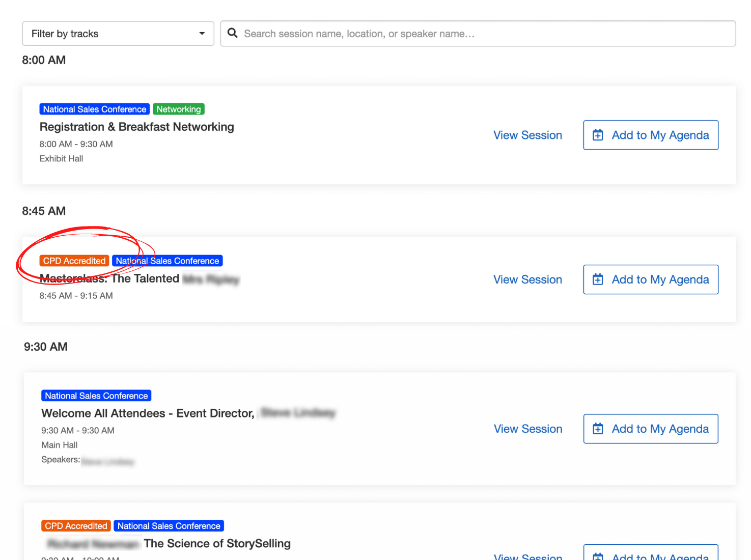Click calendar icon on Masterclass agenda button
This screenshot has width=751, height=560.
598,279
